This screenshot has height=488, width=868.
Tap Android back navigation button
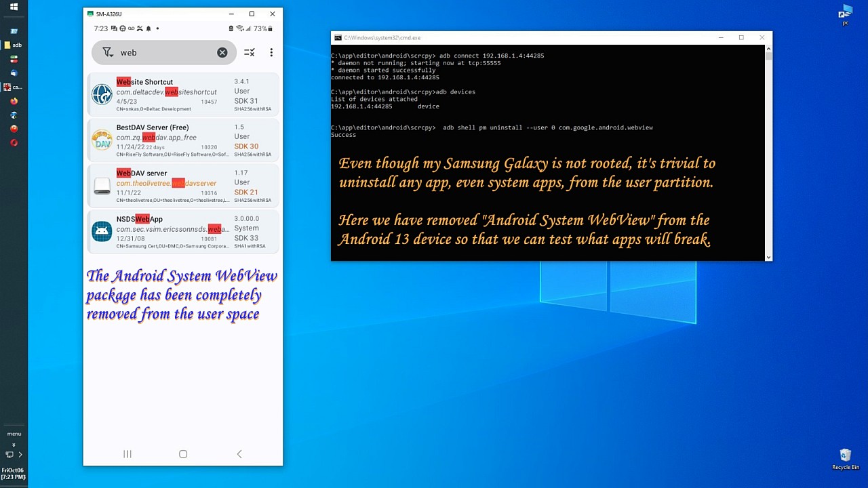239,454
